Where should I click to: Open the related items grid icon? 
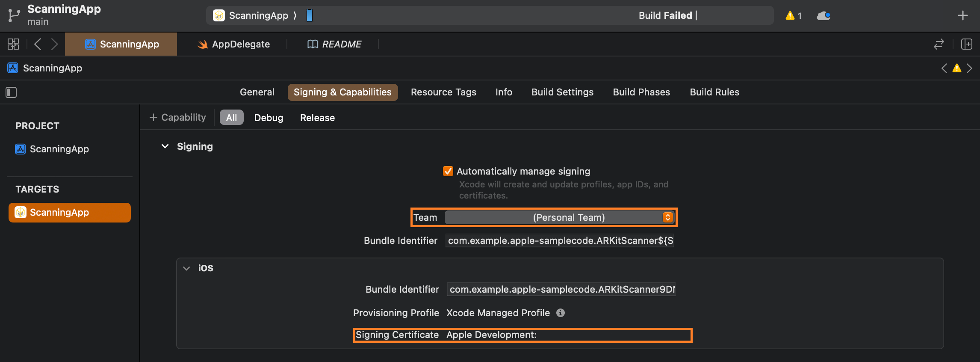click(13, 44)
